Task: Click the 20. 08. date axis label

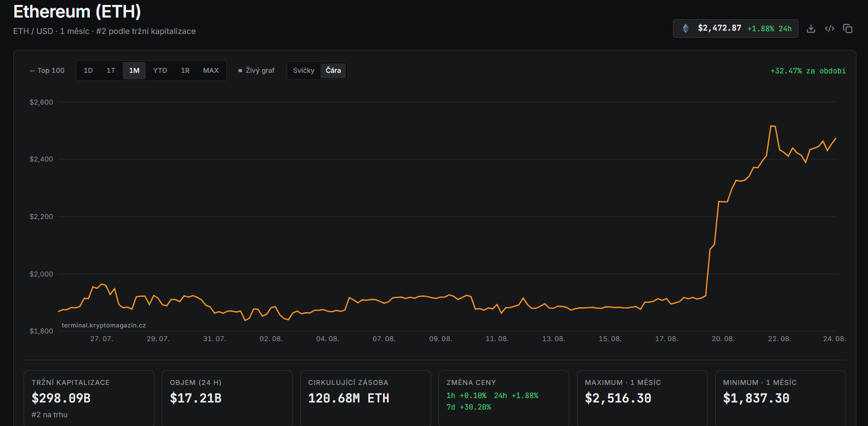Action: pos(723,339)
